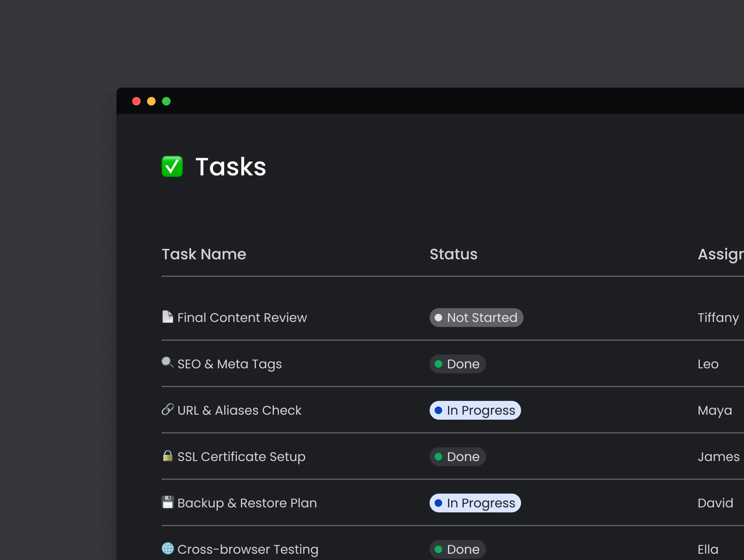The height and width of the screenshot is (560, 744).
Task: Click assignee Maya
Action: 715,411
